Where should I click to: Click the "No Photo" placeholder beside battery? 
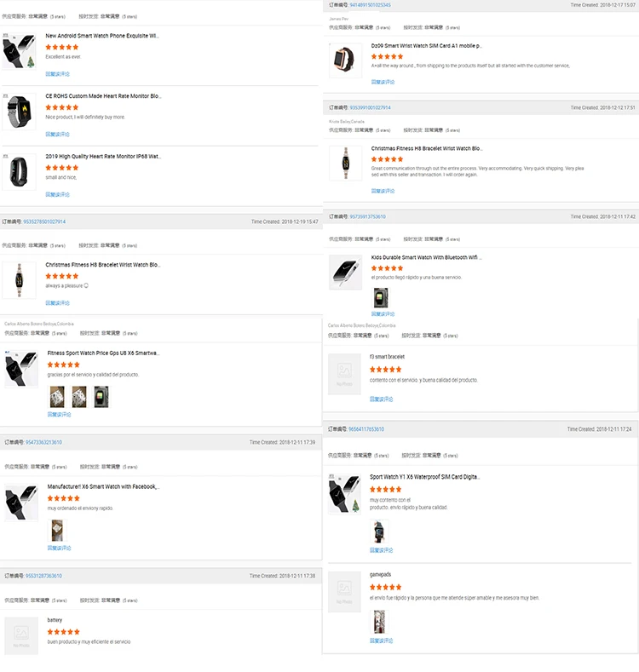pyautogui.click(x=20, y=635)
